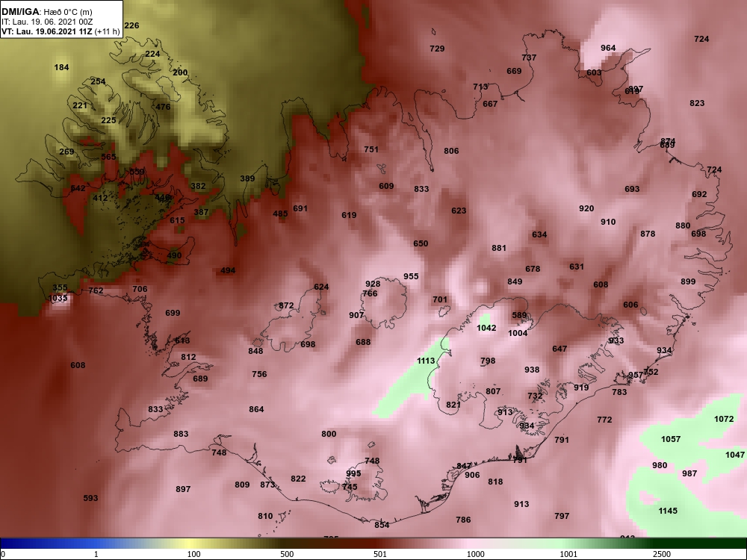Click the map value 1072
The image size is (747, 560).
point(724,419)
